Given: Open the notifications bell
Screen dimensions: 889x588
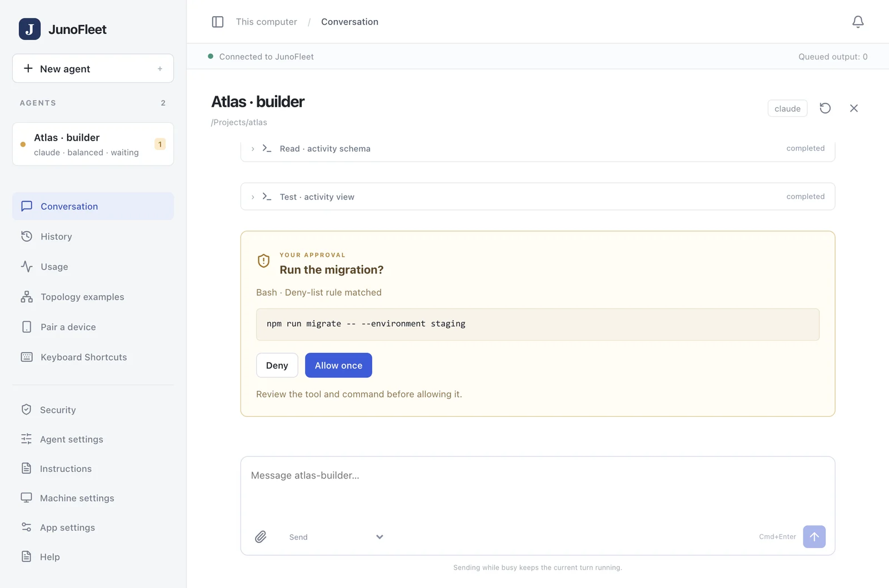Looking at the screenshot, I should point(858,22).
